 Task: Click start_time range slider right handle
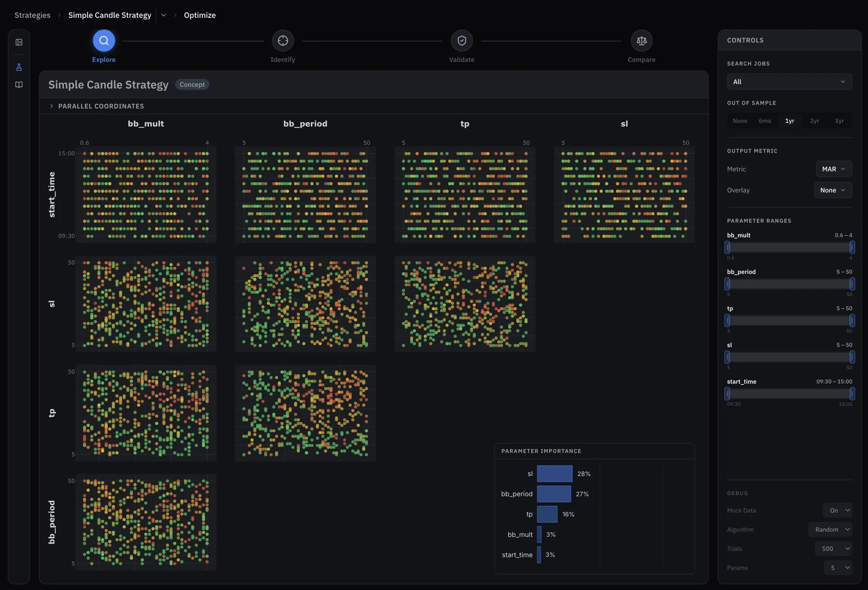852,394
